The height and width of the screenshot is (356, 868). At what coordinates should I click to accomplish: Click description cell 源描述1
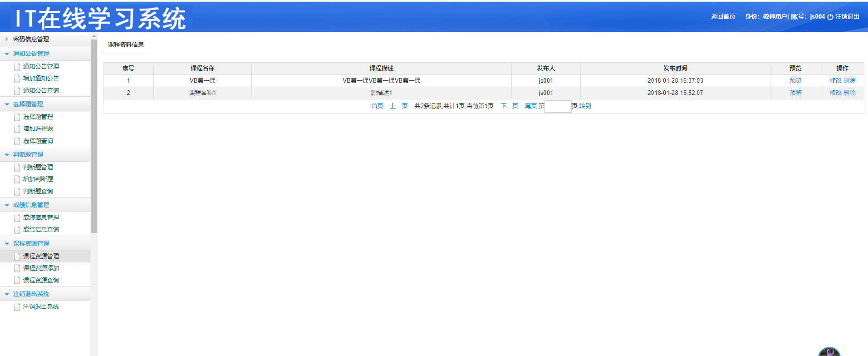pyautogui.click(x=382, y=93)
